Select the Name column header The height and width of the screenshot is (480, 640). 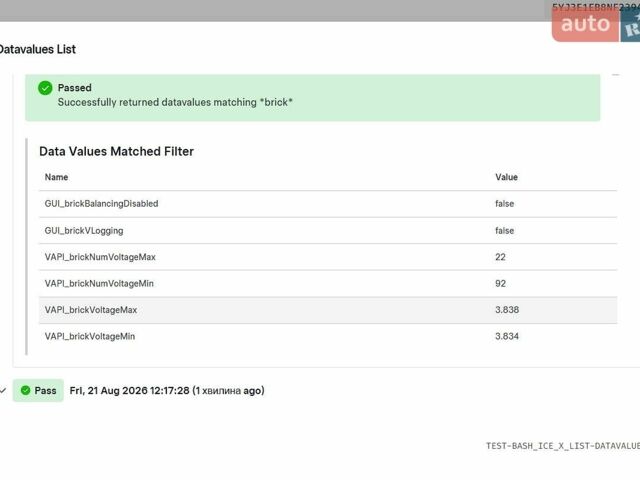(x=56, y=177)
